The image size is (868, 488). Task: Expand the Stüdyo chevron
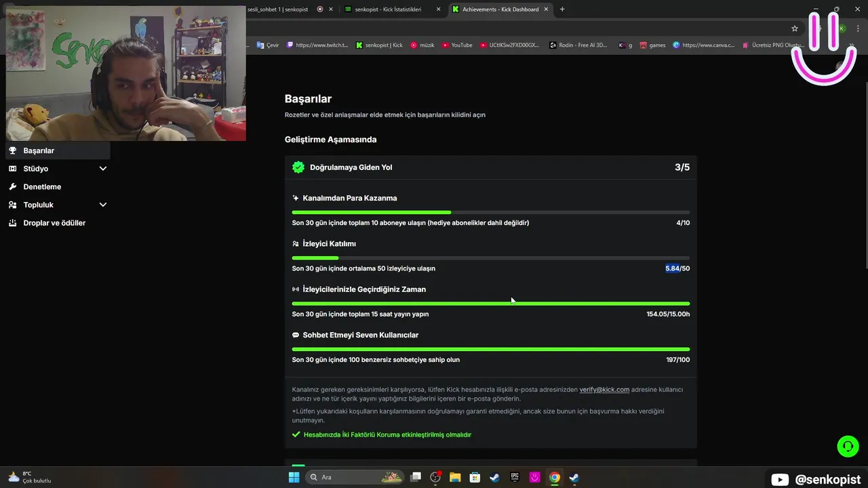(103, 169)
